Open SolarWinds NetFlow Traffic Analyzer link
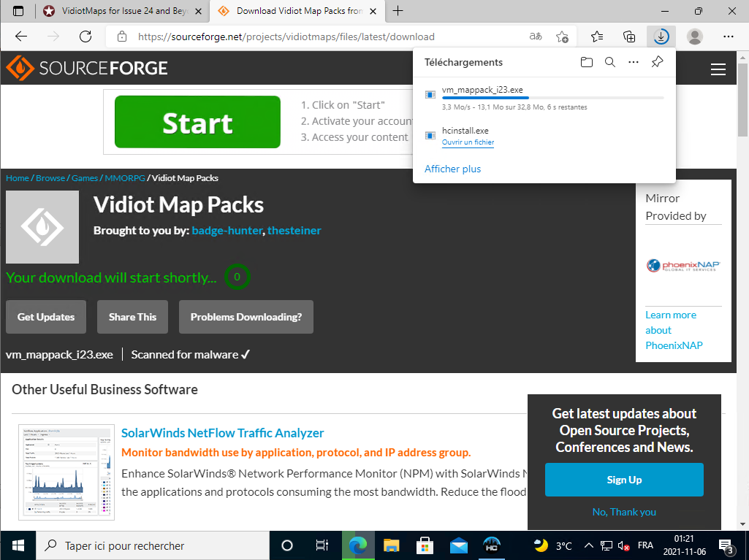Image resolution: width=749 pixels, height=560 pixels. 223,433
